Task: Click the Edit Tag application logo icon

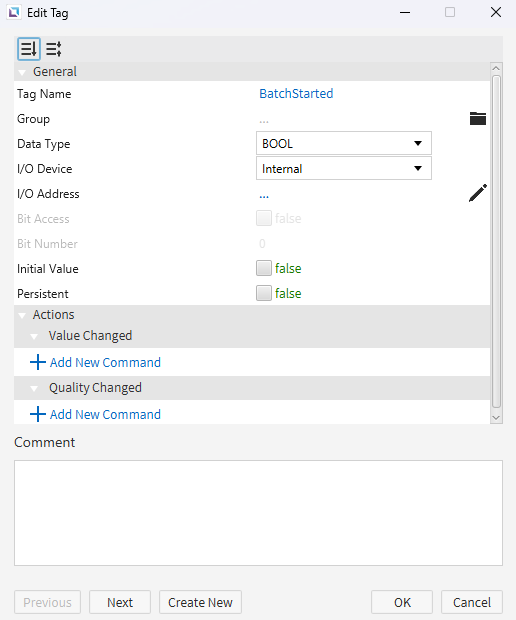Action: (14, 13)
